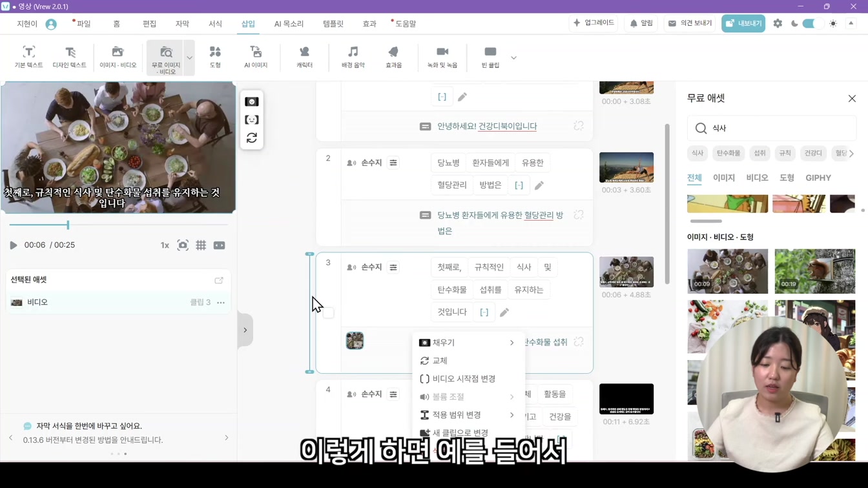Viewport: 868px width, 488px height.
Task: Take a preview snapshot with the capture icon
Action: [183, 245]
